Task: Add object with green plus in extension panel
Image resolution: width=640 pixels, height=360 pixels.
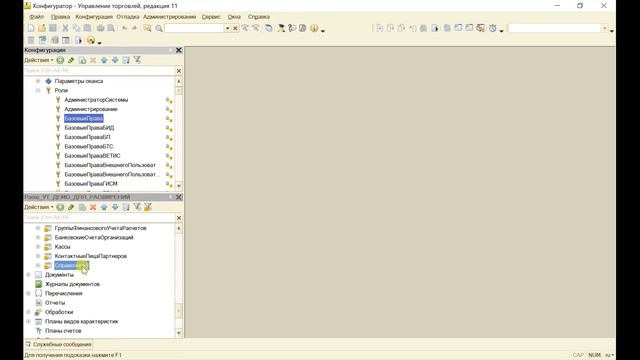Action: 60,207
